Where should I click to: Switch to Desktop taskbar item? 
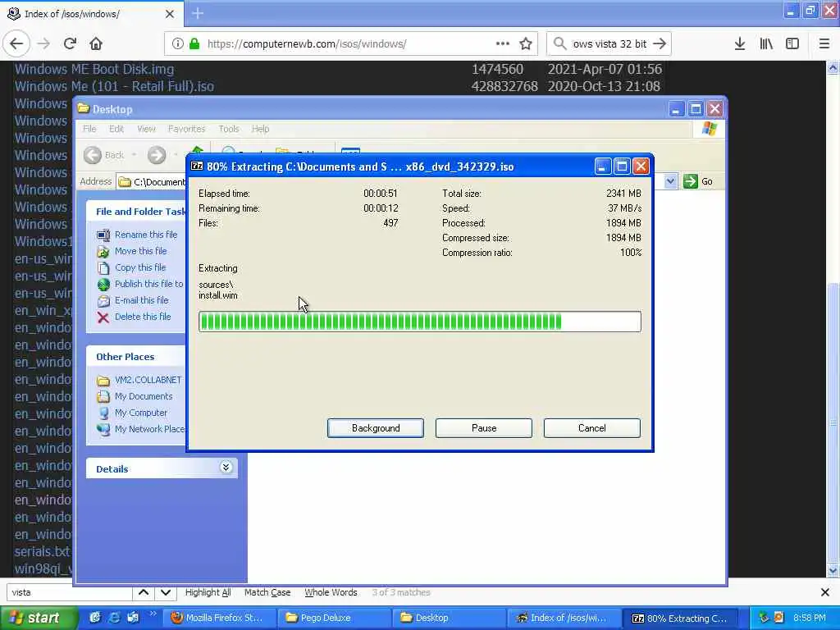pyautogui.click(x=449, y=619)
